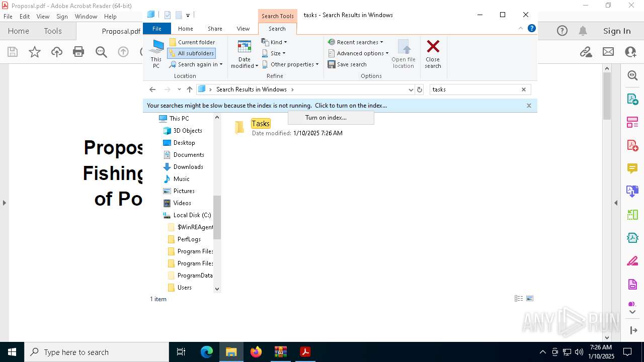Collapse the Explorer ribbon chevron
Screen dimensions: 644x362
(521, 29)
